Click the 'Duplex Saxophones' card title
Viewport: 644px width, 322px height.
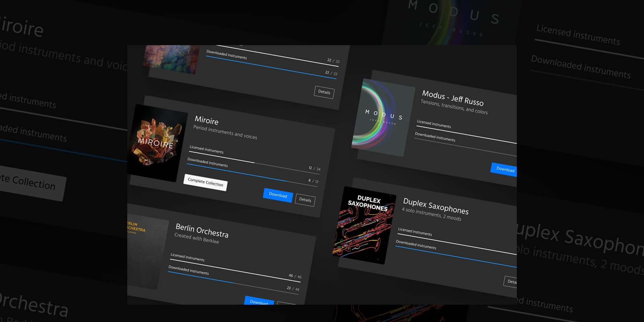pyautogui.click(x=436, y=206)
